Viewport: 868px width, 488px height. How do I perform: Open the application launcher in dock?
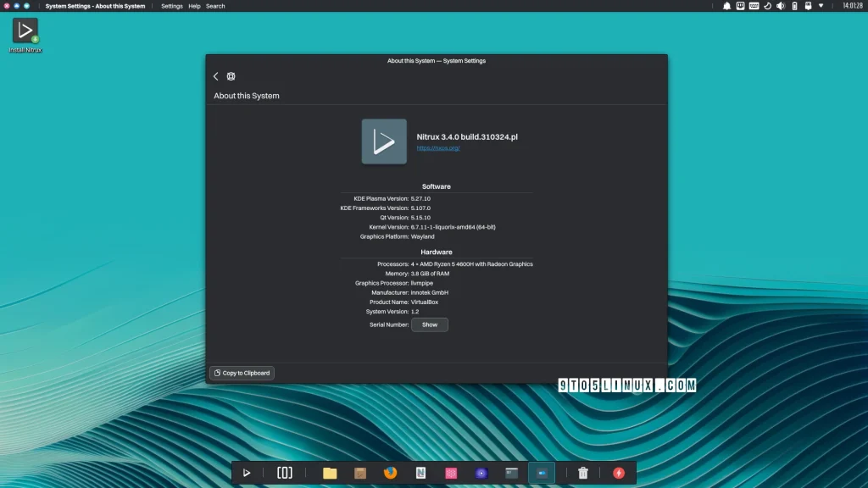(x=247, y=473)
